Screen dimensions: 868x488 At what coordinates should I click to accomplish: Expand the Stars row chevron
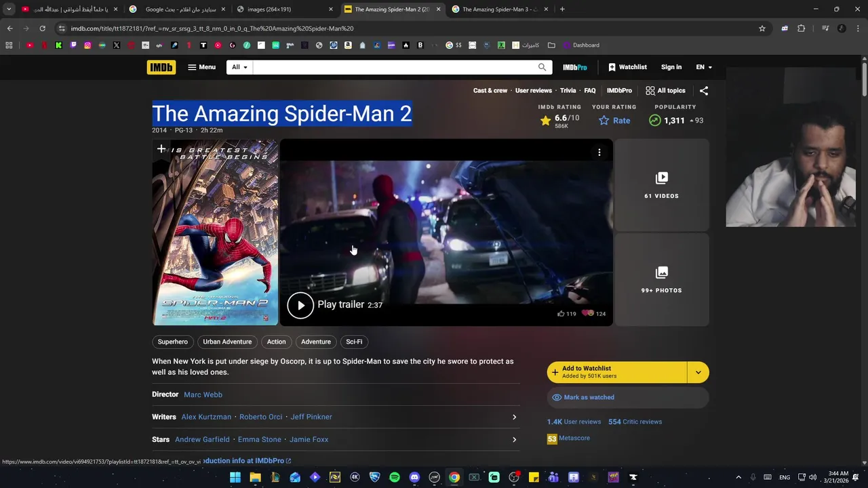tap(514, 439)
